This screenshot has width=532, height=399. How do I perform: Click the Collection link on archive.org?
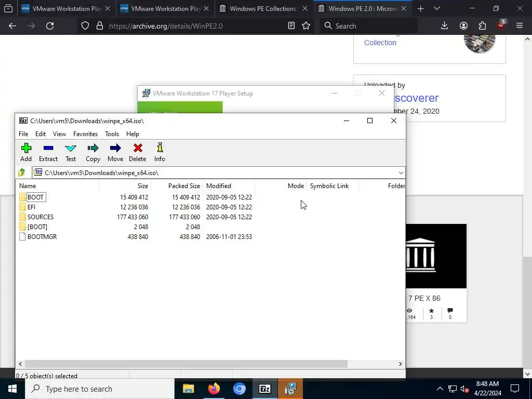(380, 43)
